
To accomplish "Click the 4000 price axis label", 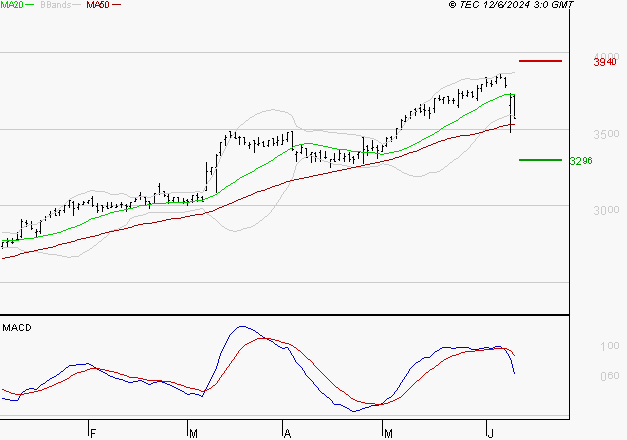I will tap(606, 56).
